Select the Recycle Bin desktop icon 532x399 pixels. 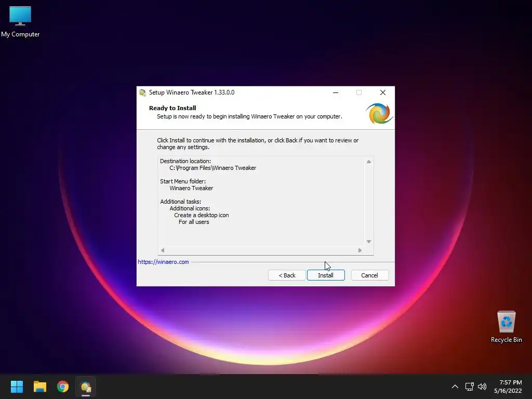click(x=506, y=327)
